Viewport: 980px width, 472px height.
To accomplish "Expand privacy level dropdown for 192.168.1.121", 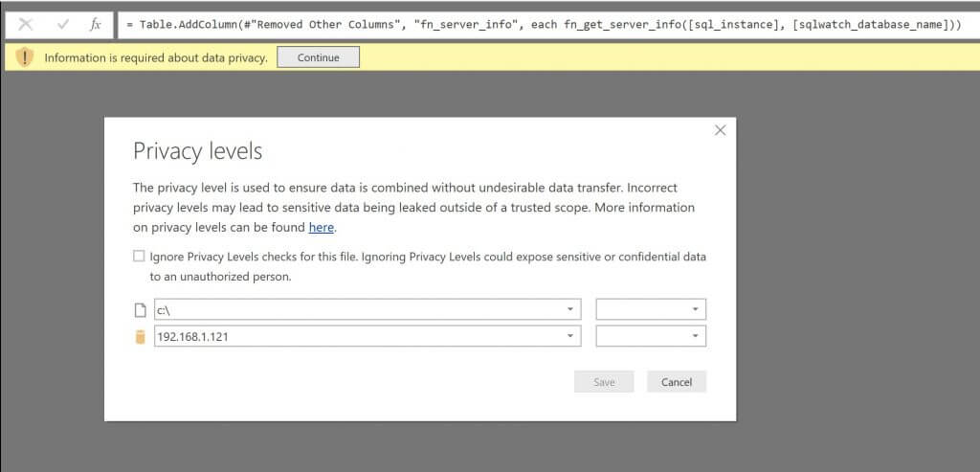I will pyautogui.click(x=651, y=336).
